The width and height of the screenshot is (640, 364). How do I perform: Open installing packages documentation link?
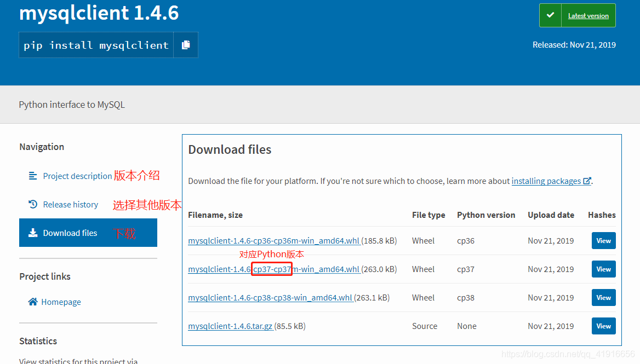click(546, 181)
